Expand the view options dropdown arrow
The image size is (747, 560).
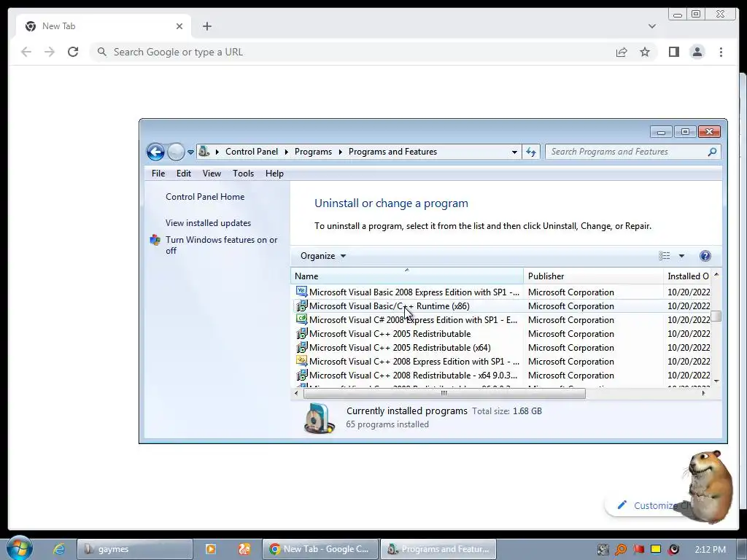coord(681,256)
